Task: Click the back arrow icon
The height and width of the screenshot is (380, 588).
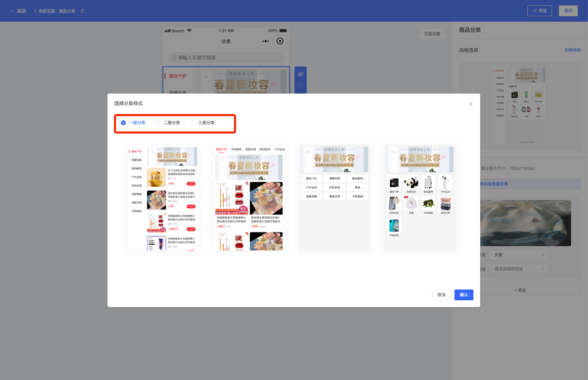Action: (x=13, y=11)
